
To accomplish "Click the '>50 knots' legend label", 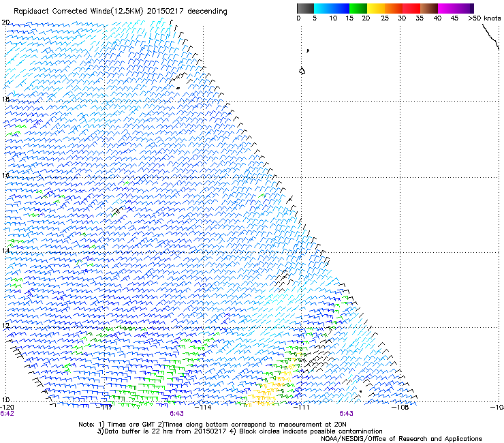I will (x=484, y=18).
